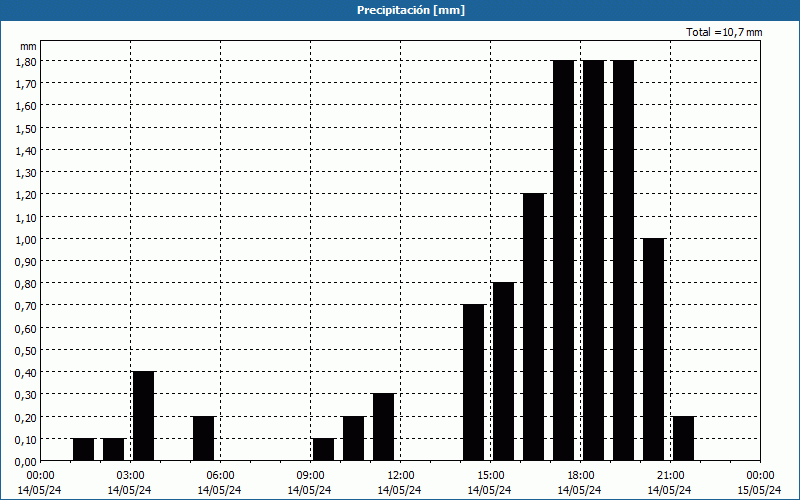This screenshot has width=800, height=500.
Task: Click the 0,30 y-axis label
Action: [x=26, y=395]
